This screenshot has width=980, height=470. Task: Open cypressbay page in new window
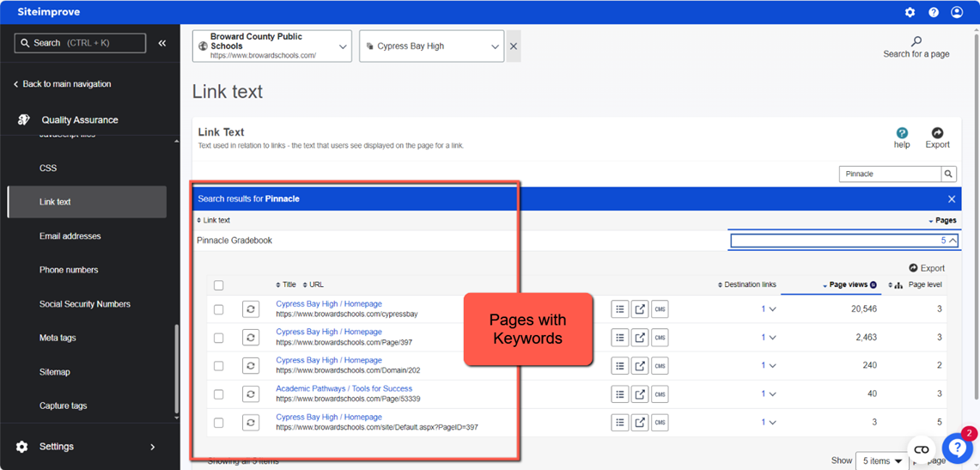639,308
